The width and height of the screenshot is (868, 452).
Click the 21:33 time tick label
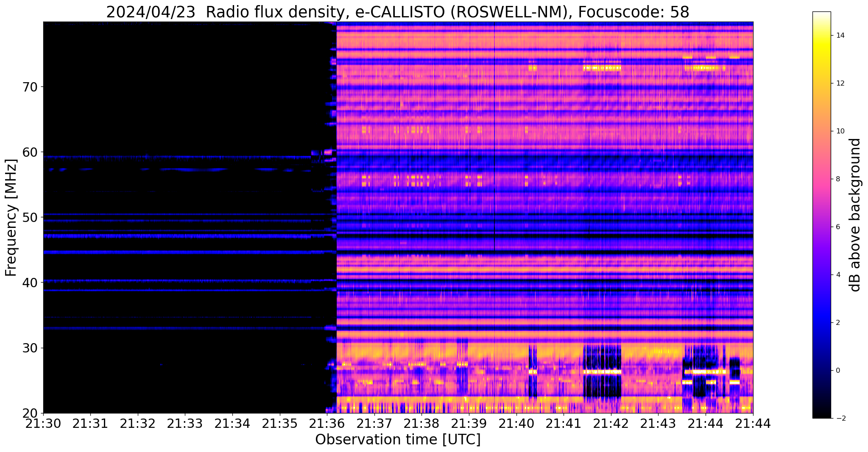pos(185,423)
